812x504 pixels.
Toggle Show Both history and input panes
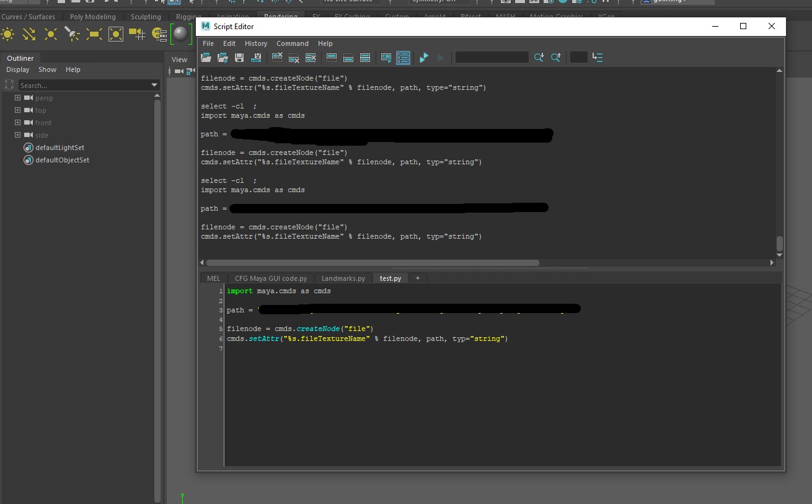[x=365, y=58]
